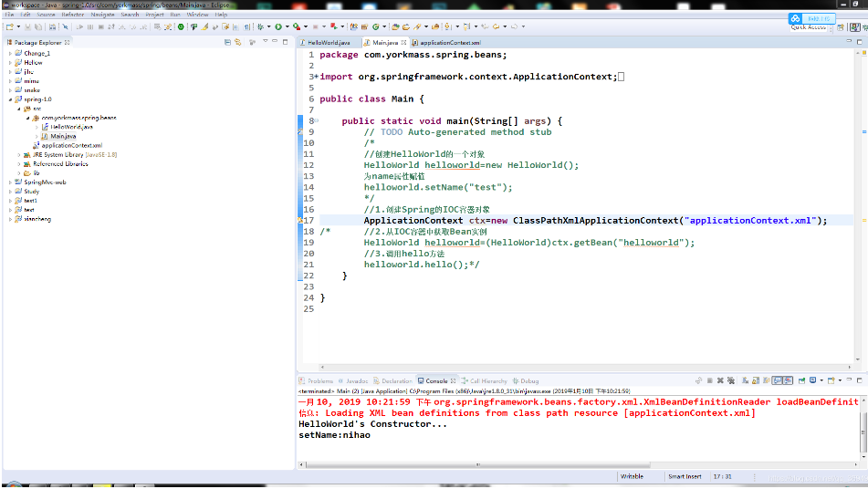Click the console vertical scrollbar
The image size is (868, 489).
[x=863, y=429]
